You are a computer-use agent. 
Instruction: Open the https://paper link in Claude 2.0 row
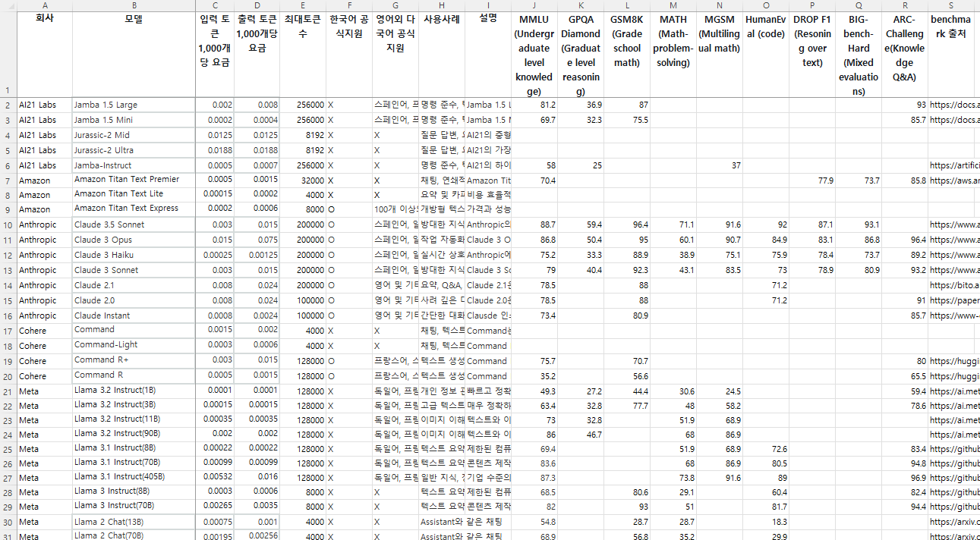pos(954,300)
